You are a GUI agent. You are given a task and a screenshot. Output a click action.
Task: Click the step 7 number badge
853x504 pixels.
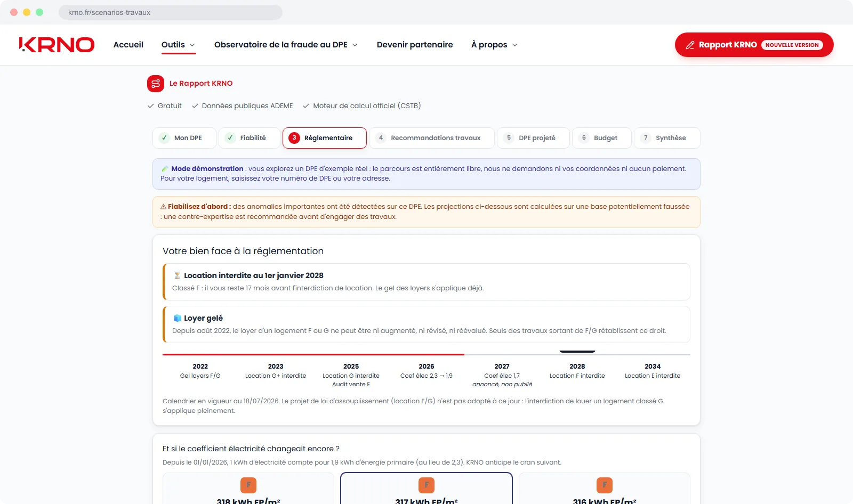point(646,138)
